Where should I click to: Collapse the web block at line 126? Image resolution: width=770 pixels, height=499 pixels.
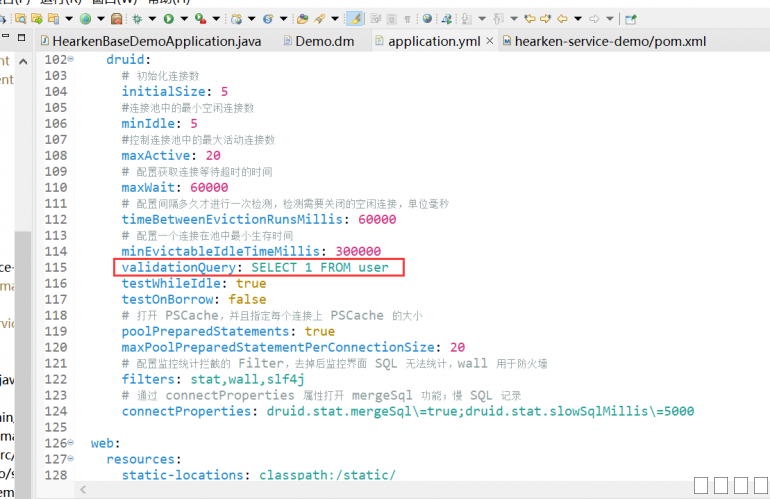[71, 443]
